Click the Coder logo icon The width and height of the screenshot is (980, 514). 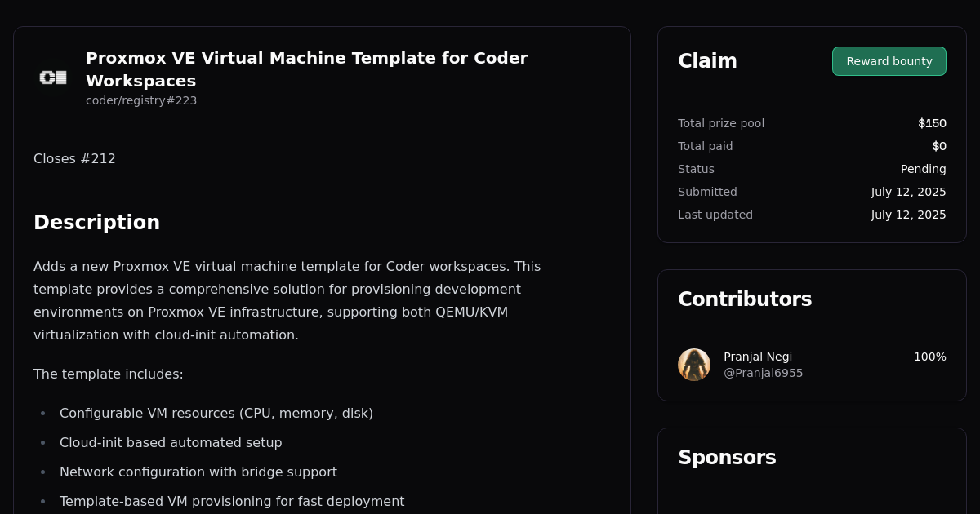pyautogui.click(x=52, y=78)
